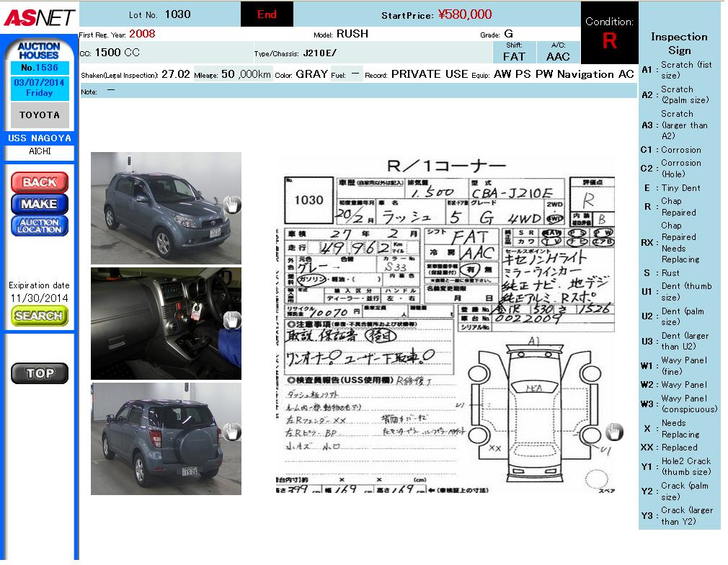This screenshot has width=728, height=565.
Task: Click the black End status label
Action: click(x=266, y=14)
